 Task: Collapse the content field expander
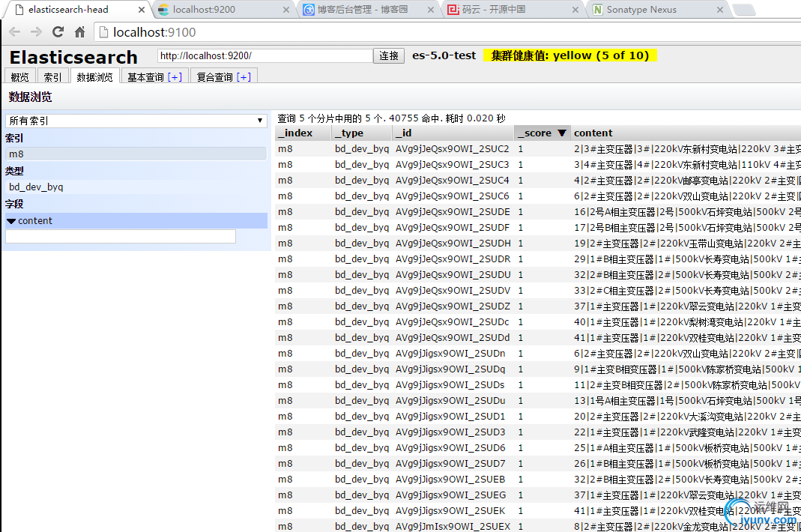tap(11, 221)
